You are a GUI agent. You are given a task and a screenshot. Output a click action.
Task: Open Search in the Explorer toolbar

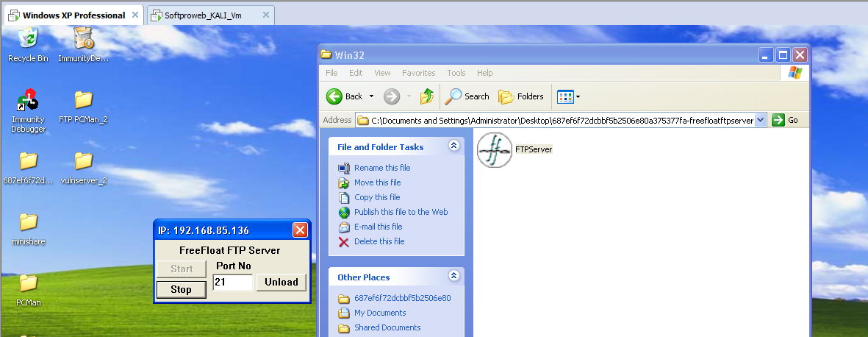coord(467,96)
